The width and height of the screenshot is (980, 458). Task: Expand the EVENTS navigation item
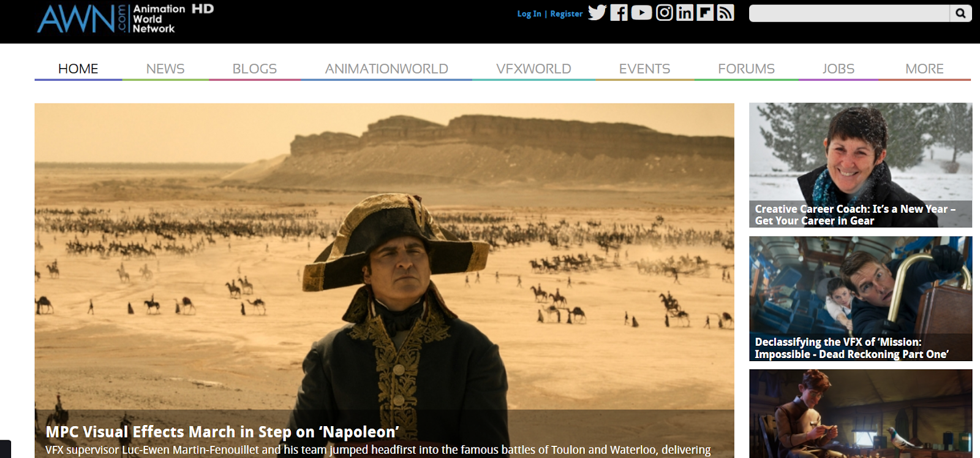point(644,69)
